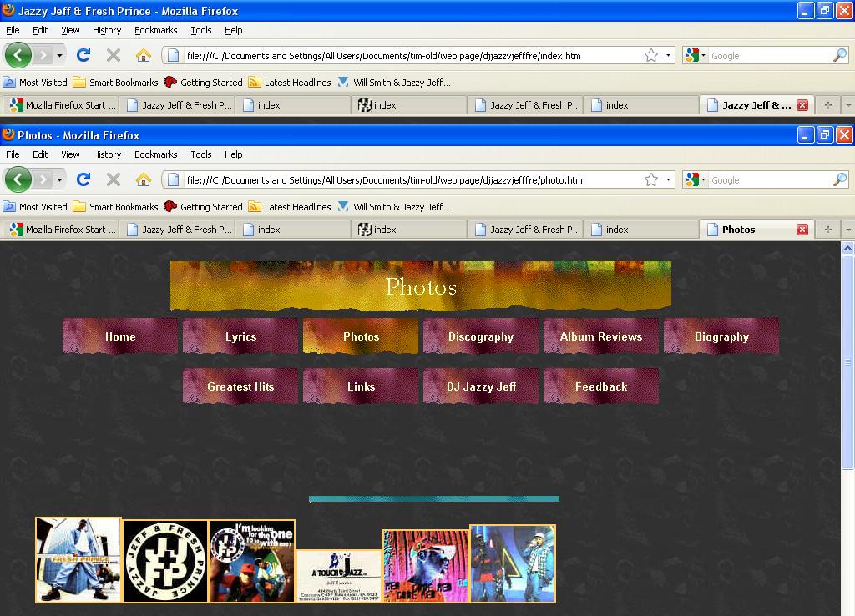The image size is (855, 616).
Task: Open Latest Headlines feed in Photos window
Action: (290, 207)
